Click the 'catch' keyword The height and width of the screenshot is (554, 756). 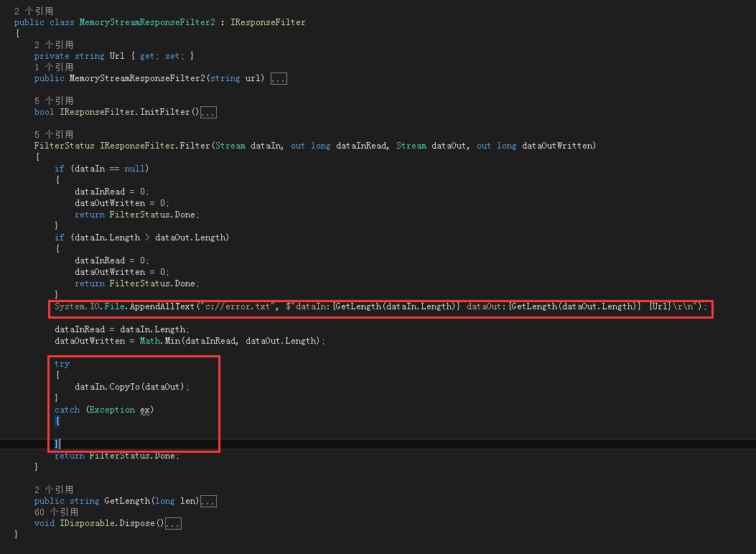[67, 410]
